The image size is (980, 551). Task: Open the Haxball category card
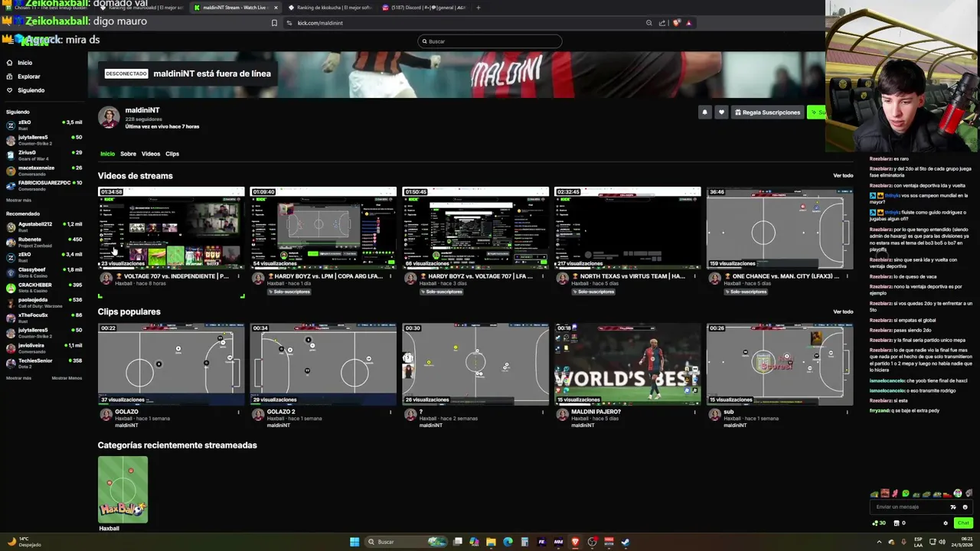pyautogui.click(x=122, y=490)
